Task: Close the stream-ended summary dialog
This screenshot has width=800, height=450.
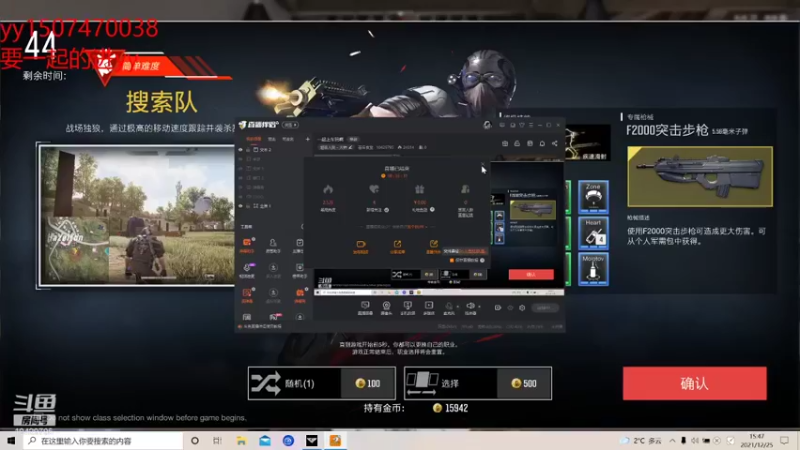Action: click(x=482, y=164)
